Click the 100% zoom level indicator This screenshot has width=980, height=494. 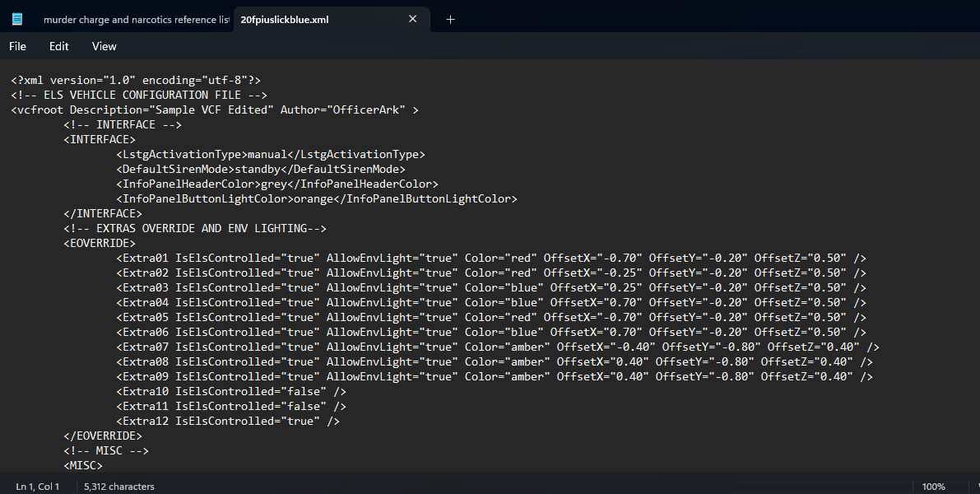pos(933,487)
